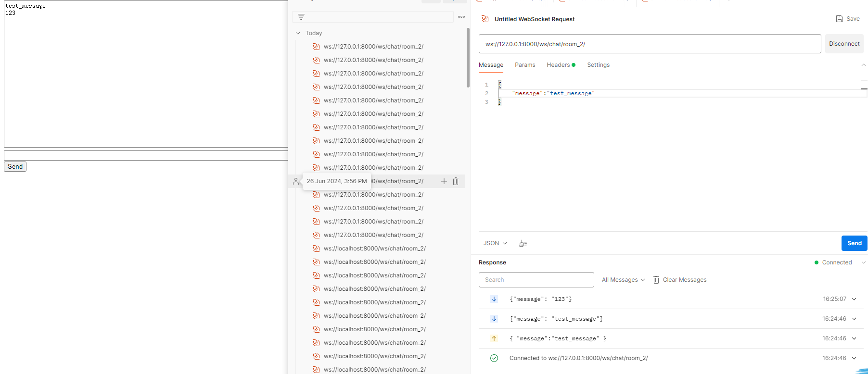Delete the highlighted history entry via trash icon
This screenshot has width=868, height=374.
(x=456, y=181)
